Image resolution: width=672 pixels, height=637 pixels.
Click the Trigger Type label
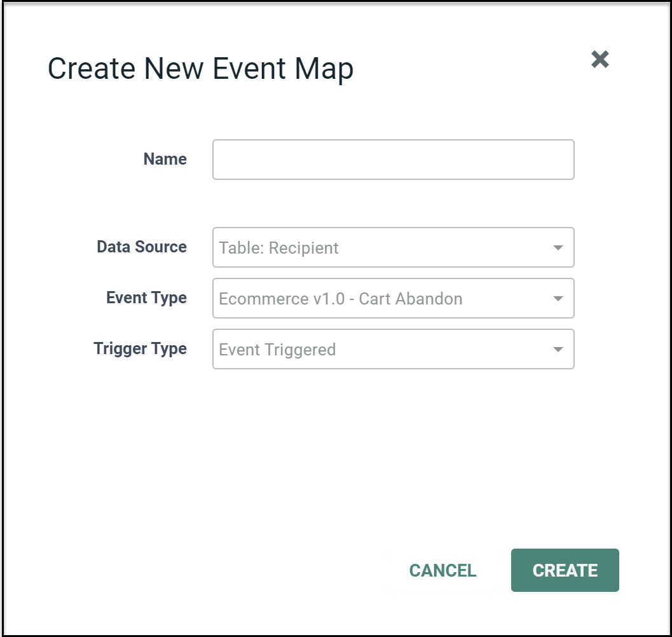click(x=140, y=348)
